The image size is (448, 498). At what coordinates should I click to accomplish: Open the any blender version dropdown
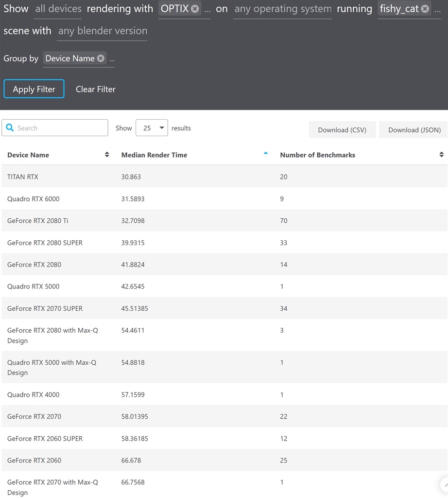tap(102, 31)
